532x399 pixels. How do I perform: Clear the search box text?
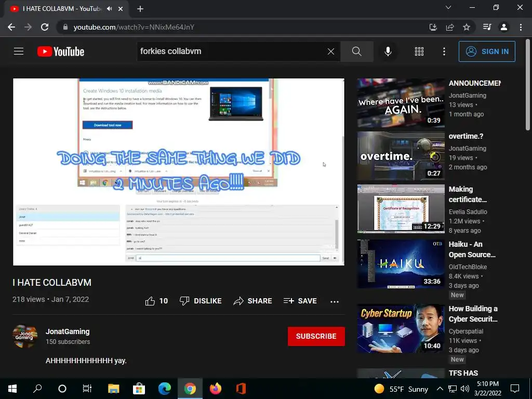coord(331,51)
